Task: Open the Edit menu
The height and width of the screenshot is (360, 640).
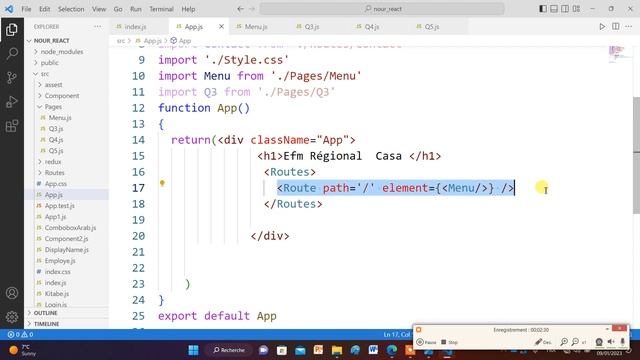Action: 44,9
